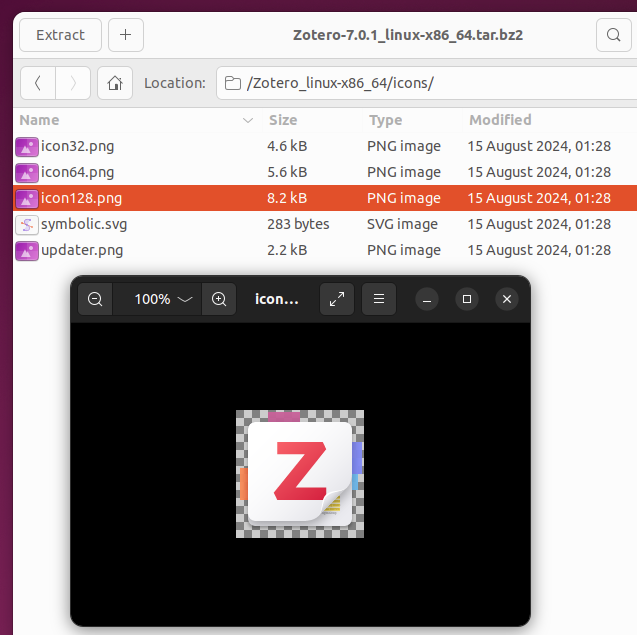Go forward in archive navigation
Image resolution: width=637 pixels, height=635 pixels.
tap(73, 83)
